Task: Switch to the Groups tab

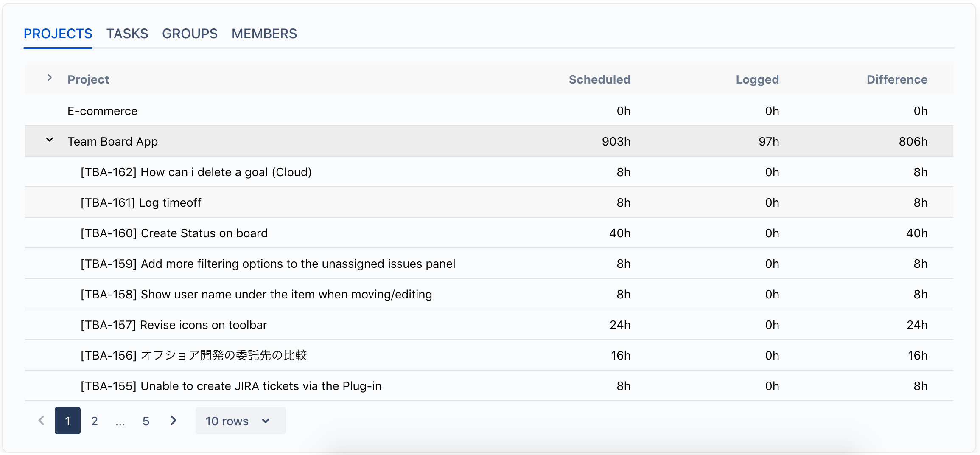Action: tap(190, 34)
